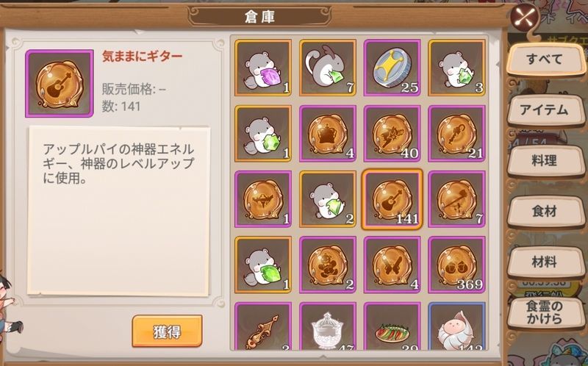The image size is (588, 366).
Task: Open the アイテム category tab
Action: [x=544, y=110]
